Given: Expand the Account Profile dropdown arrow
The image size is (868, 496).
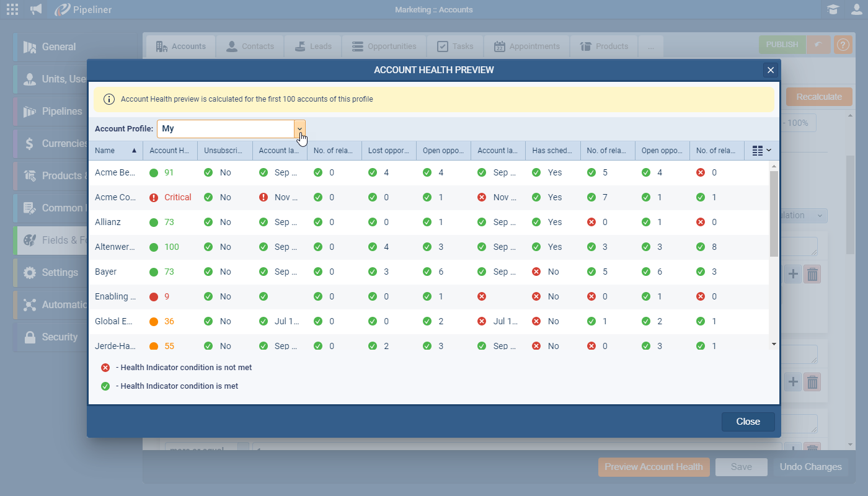Looking at the screenshot, I should [x=299, y=129].
